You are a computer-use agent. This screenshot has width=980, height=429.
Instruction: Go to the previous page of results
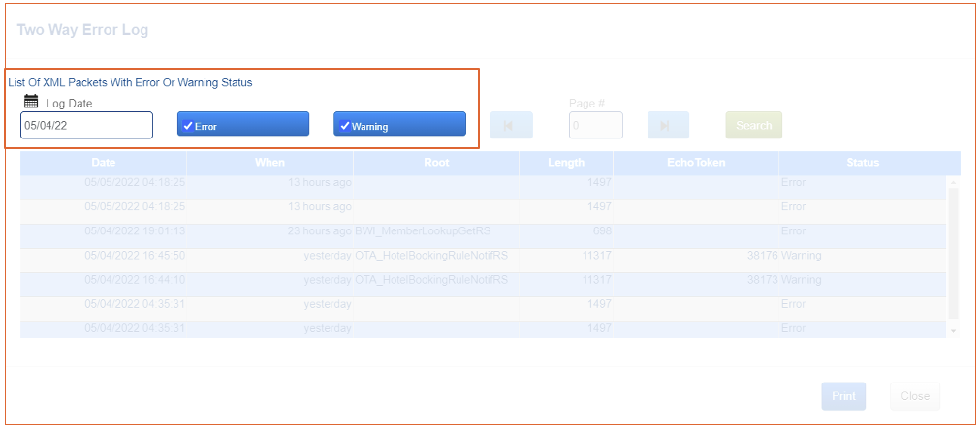[511, 126]
